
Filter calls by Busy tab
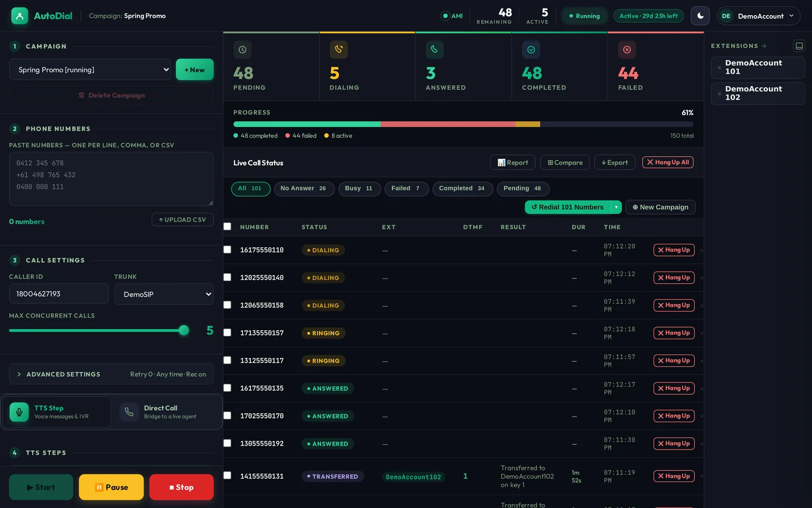tap(359, 188)
